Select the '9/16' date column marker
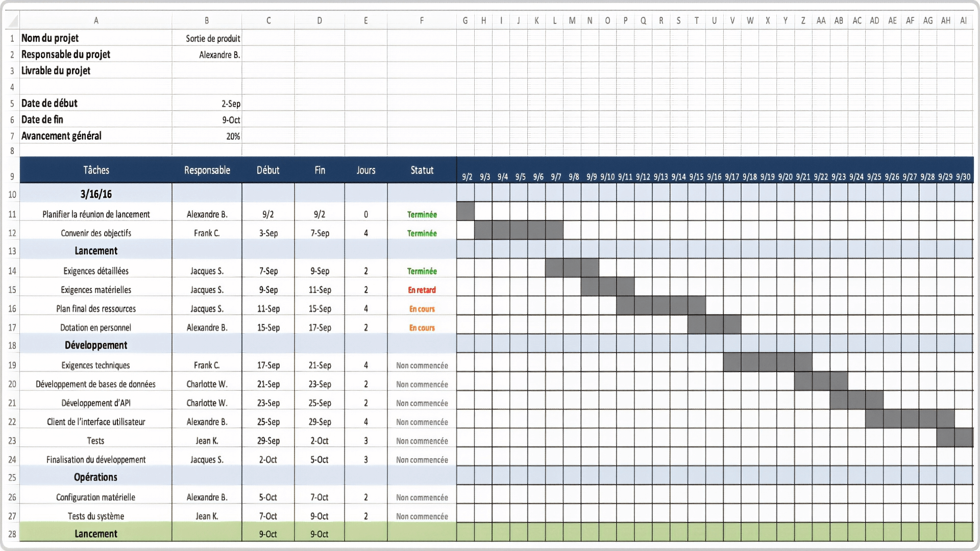 tap(714, 177)
